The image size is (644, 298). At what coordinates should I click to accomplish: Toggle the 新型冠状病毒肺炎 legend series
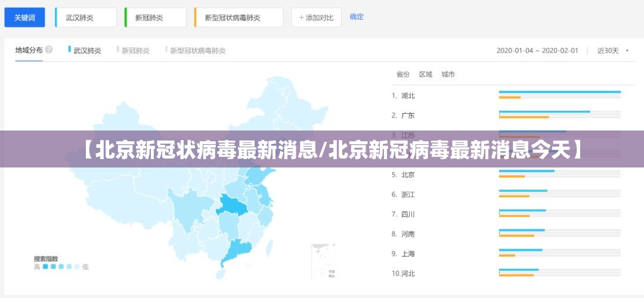tap(196, 51)
